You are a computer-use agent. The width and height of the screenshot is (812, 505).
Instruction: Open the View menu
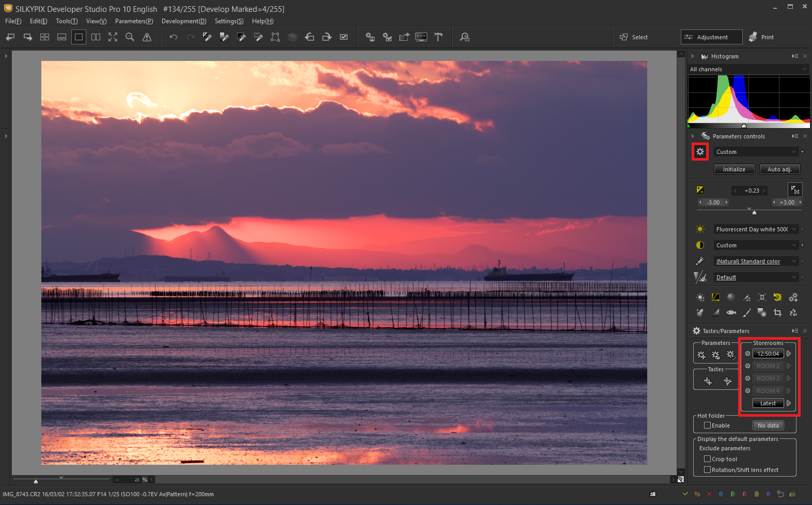(97, 21)
